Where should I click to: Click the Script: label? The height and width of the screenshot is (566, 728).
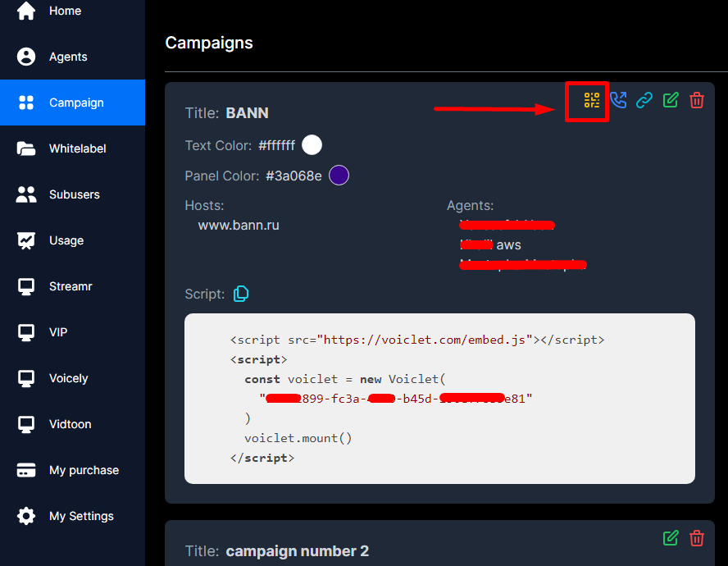coord(204,294)
